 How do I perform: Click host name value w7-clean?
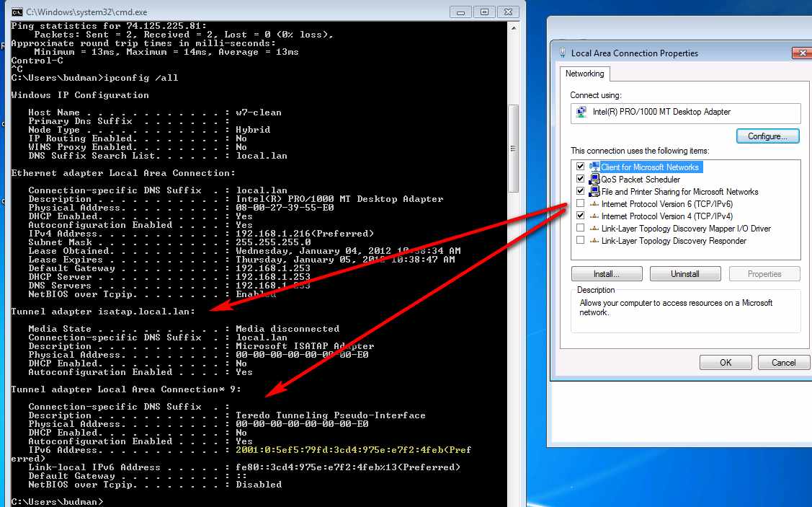259,113
